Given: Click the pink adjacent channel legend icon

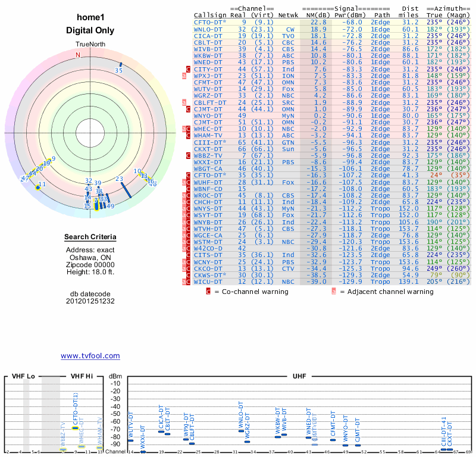Looking at the screenshot, I should (334, 292).
